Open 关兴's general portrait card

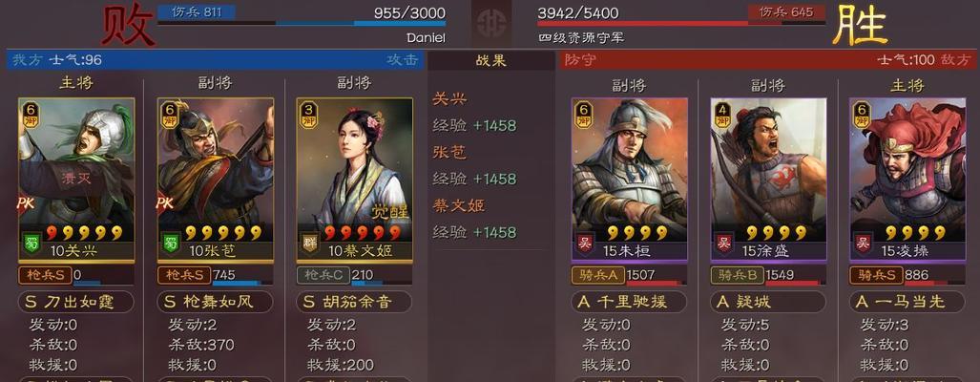[x=76, y=180]
